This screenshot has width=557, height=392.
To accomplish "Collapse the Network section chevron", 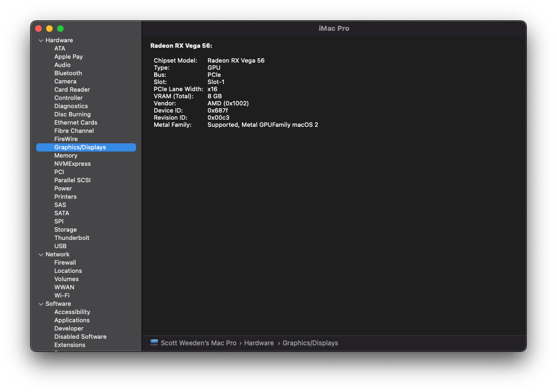I will point(41,255).
